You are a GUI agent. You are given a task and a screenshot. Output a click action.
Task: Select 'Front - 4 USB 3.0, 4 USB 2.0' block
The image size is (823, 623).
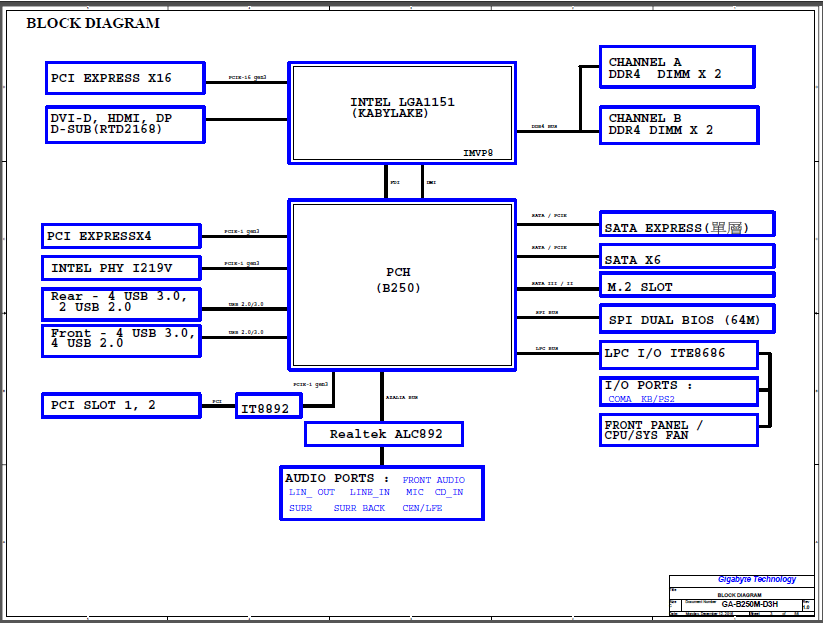point(121,341)
